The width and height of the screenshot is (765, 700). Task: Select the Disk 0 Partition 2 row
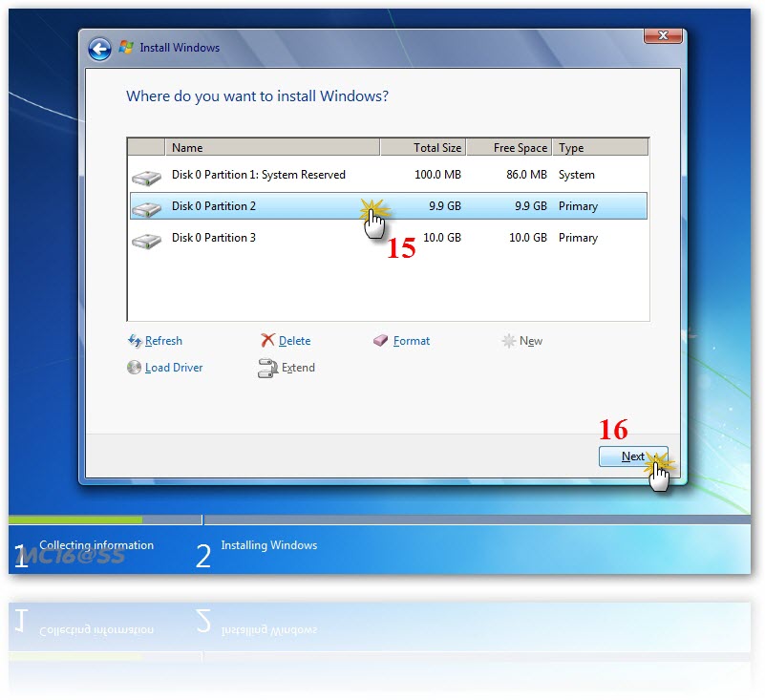tap(389, 206)
